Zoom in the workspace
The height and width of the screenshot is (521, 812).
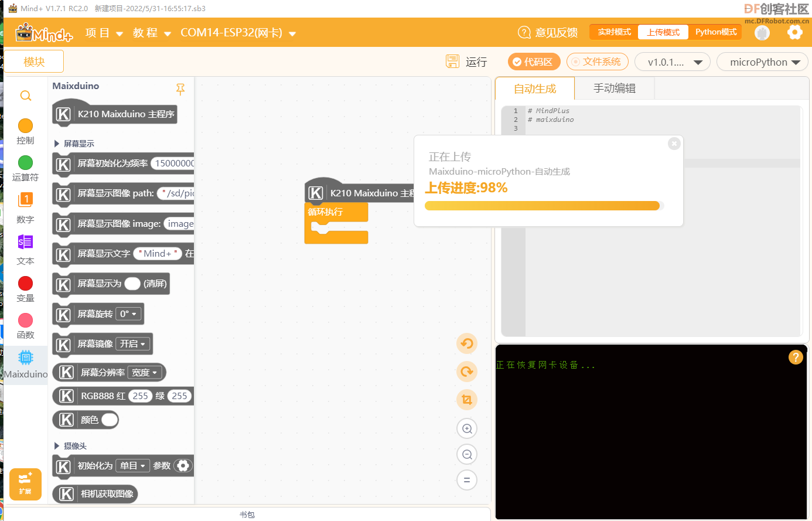(x=467, y=428)
